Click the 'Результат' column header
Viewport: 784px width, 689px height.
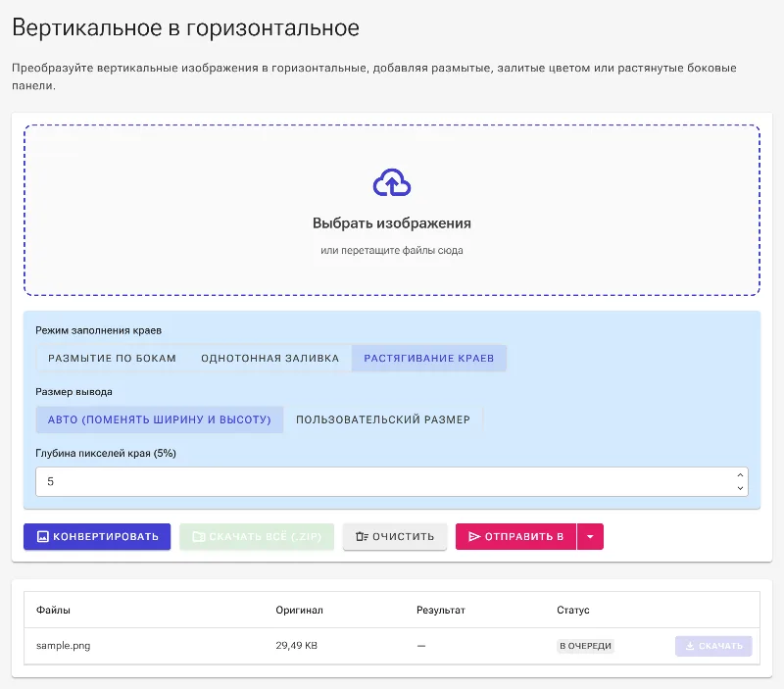click(441, 610)
